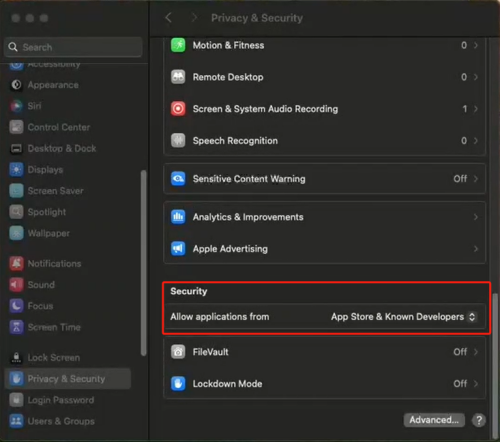Click the Advanced... button
The height and width of the screenshot is (443, 501).
[434, 420]
